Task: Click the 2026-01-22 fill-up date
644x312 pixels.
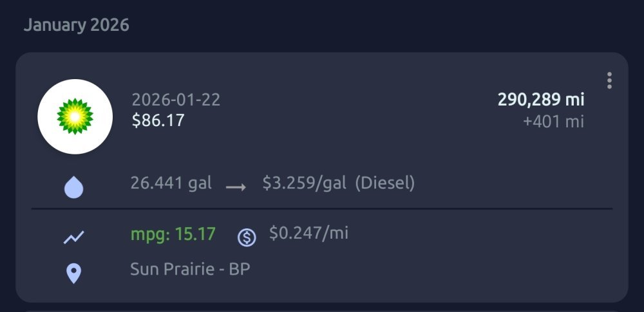Action: (176, 100)
